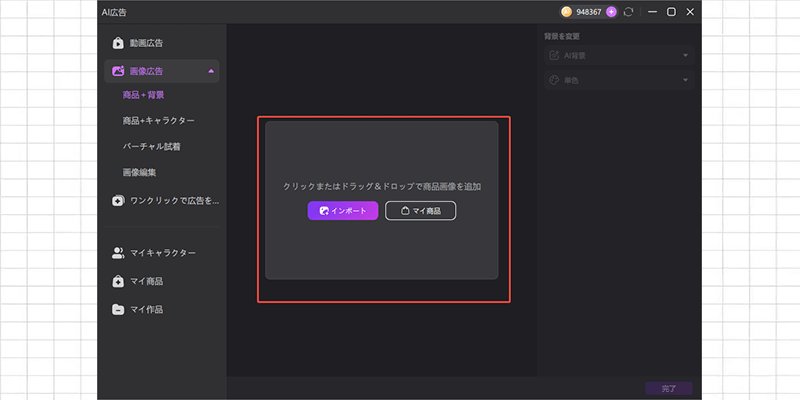Screen dimensions: 800x400
Task: Maximize the AI広告 window
Action: pos(671,12)
